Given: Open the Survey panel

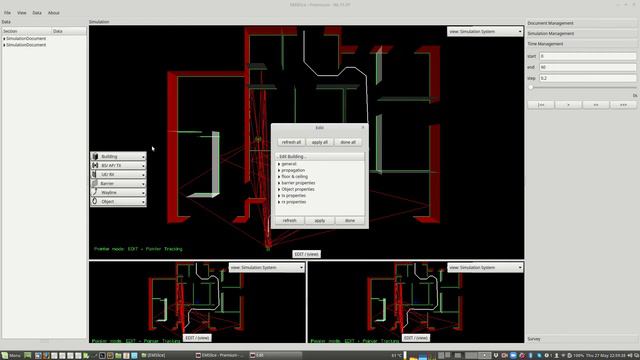Looking at the screenshot, I should point(582,339).
